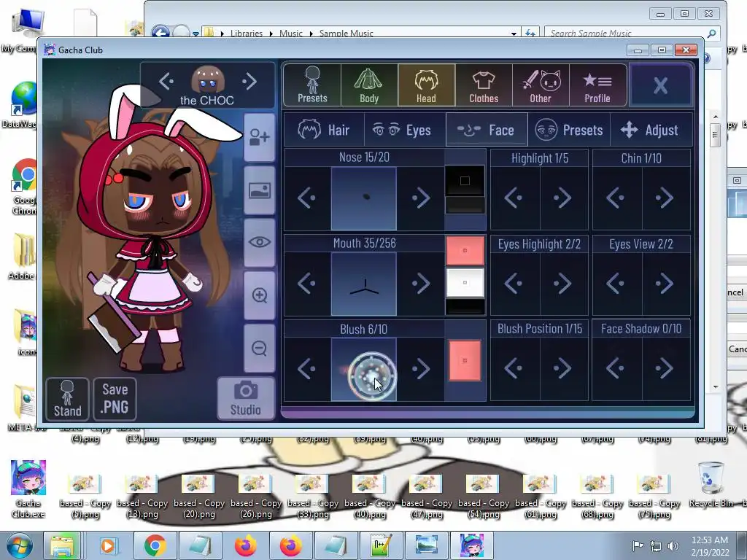Click the Windows Start button
This screenshot has width=747, height=560.
tap(18, 545)
